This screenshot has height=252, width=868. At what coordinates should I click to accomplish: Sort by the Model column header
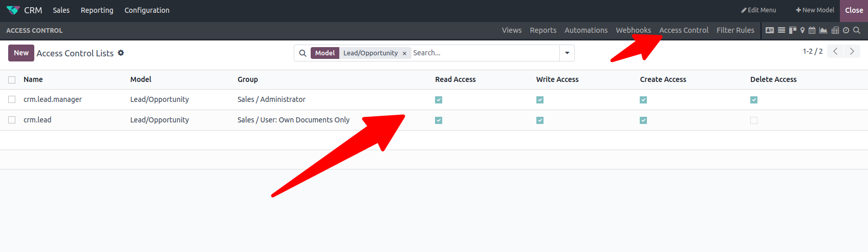pyautogui.click(x=141, y=79)
